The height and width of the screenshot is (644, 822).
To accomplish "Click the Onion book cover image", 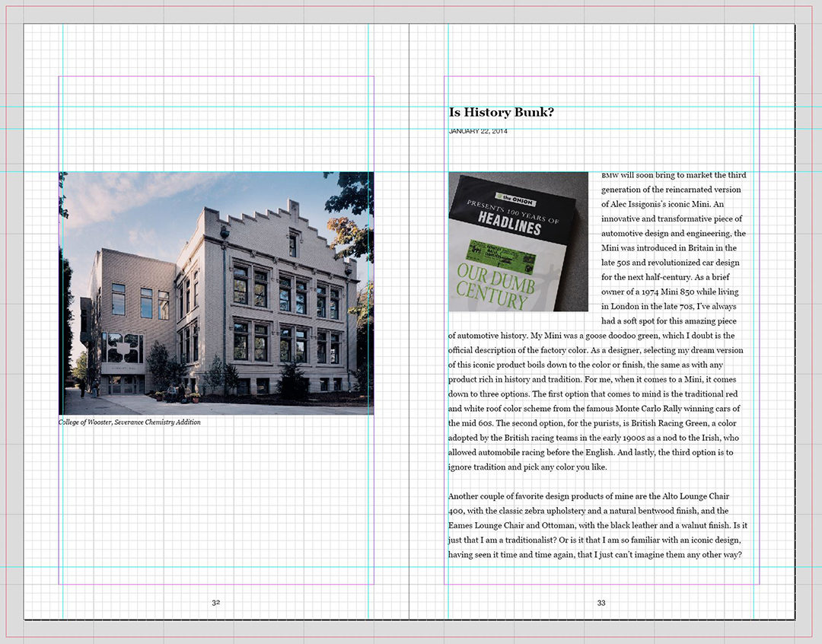I will coord(518,241).
